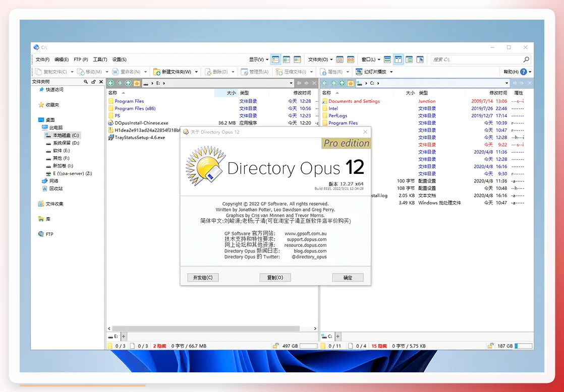Toggle lock icon in E: status bar
The image size is (564, 392).
pos(275,346)
